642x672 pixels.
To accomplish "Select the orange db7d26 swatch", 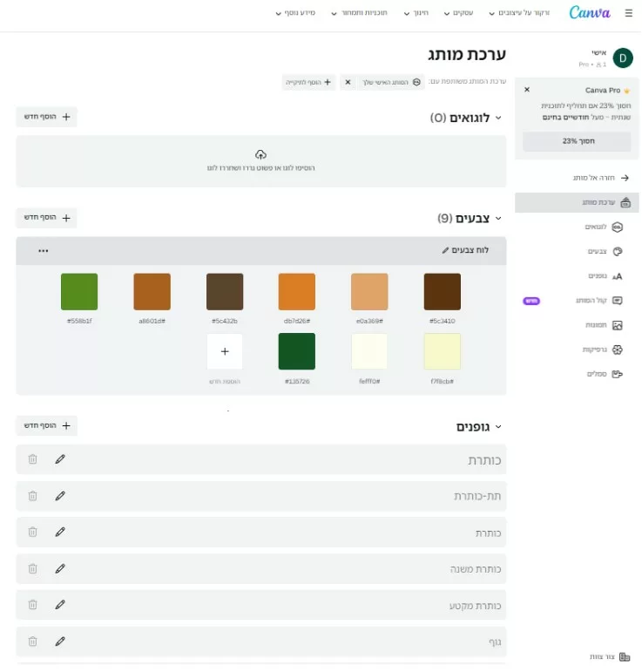I will pyautogui.click(x=297, y=291).
